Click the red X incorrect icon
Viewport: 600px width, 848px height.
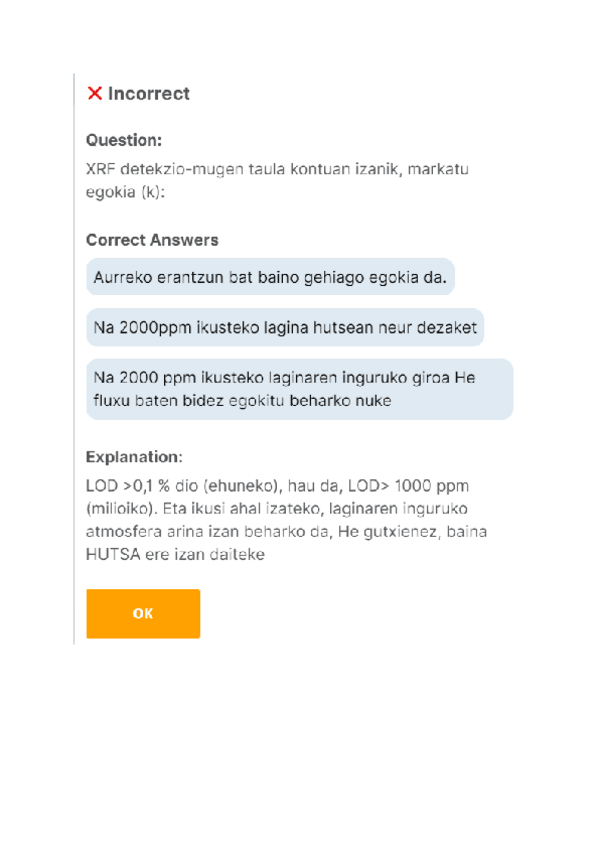[94, 93]
